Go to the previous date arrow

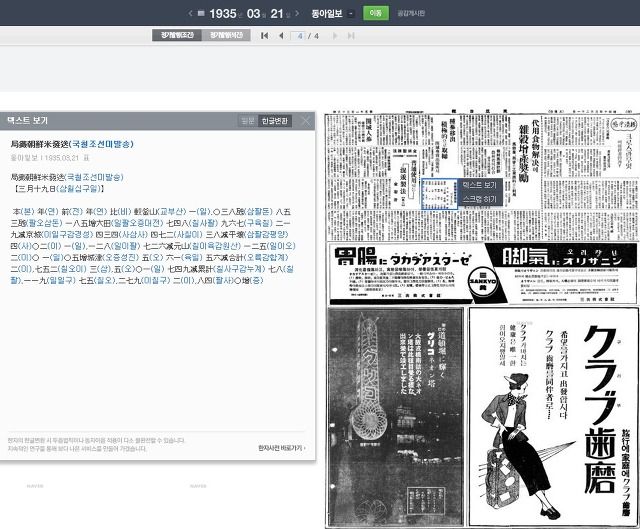coord(190,13)
